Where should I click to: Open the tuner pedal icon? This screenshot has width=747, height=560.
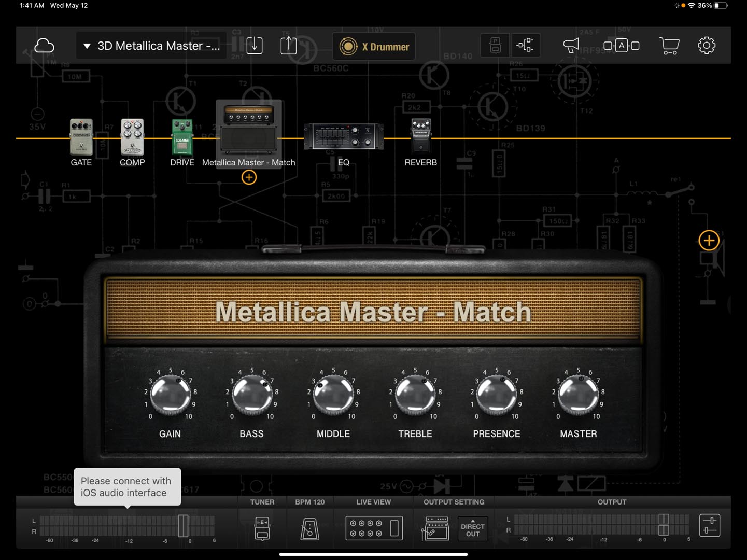pos(262,528)
